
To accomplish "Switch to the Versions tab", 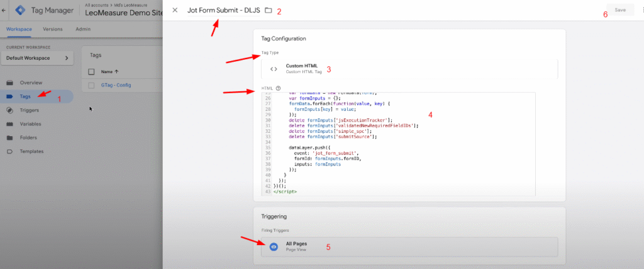I will point(53,29).
